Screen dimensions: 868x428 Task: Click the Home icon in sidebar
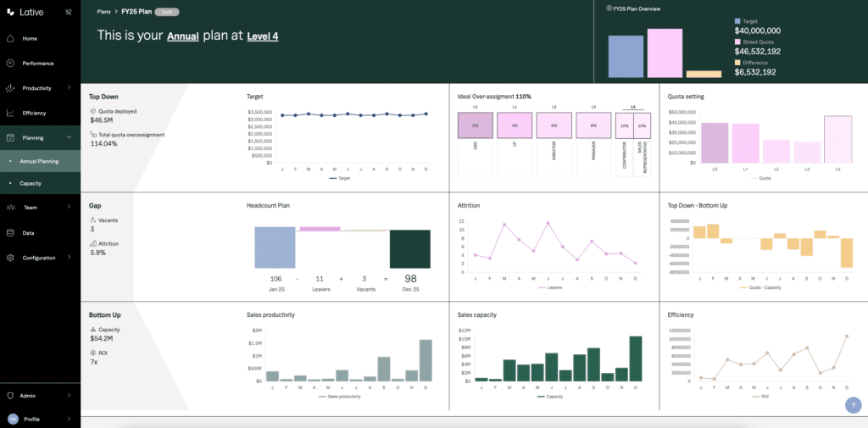click(x=10, y=38)
